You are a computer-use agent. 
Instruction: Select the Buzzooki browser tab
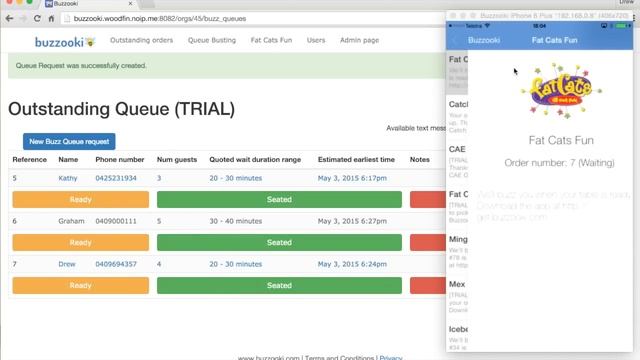(88, 4)
